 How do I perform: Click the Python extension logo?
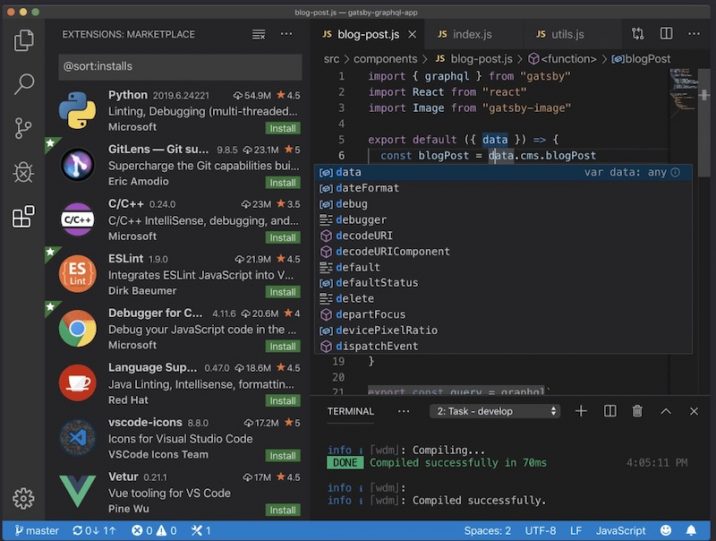tap(78, 110)
